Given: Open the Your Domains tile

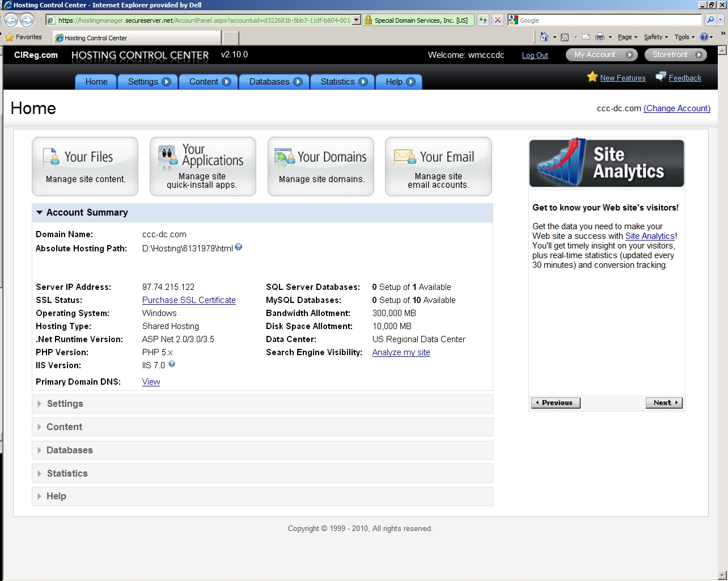Looking at the screenshot, I should click(321, 167).
